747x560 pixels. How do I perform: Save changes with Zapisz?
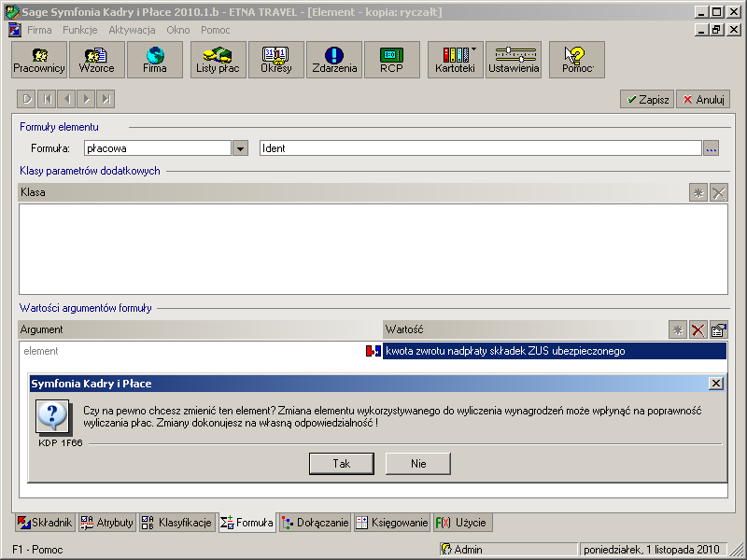tap(647, 99)
